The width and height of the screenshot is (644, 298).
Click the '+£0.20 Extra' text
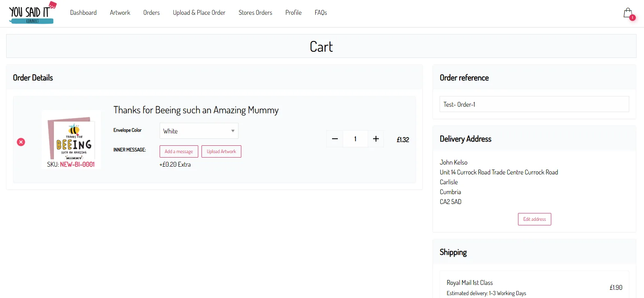(x=175, y=164)
